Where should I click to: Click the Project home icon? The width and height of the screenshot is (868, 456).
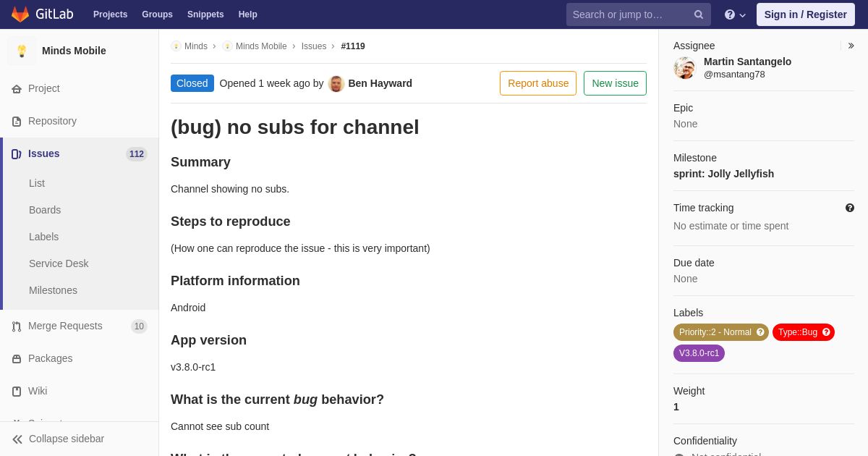coord(17,89)
